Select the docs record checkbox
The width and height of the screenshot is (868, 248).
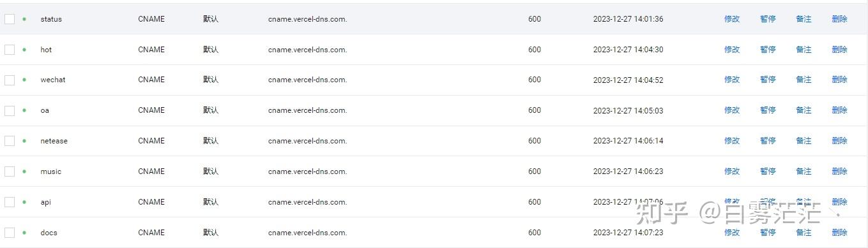(10, 233)
